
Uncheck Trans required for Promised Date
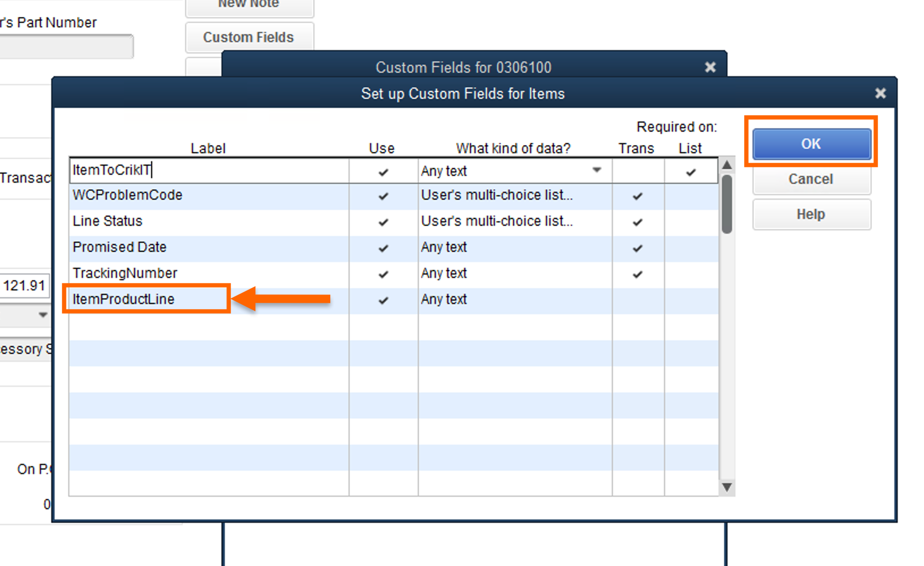tap(637, 248)
